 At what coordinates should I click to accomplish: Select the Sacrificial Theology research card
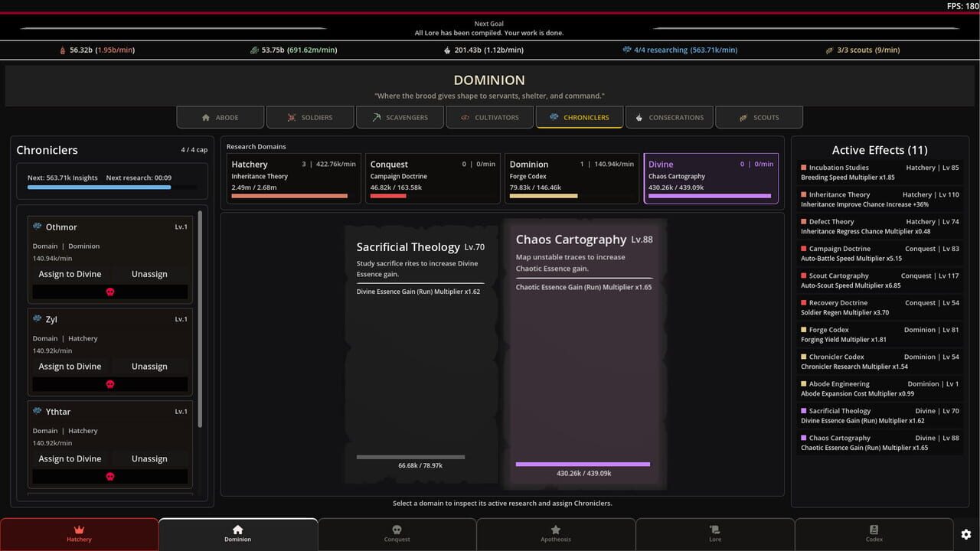[420, 354]
